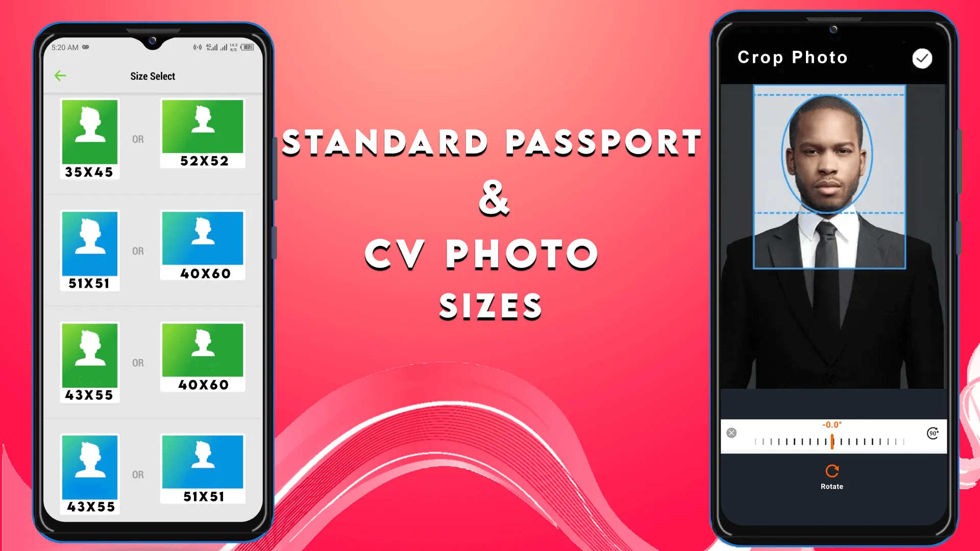Tap the man portrait thumbnail in crop

830,176
